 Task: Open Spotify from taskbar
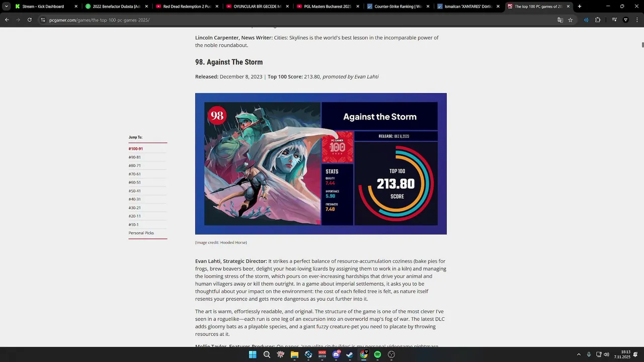[x=377, y=354]
